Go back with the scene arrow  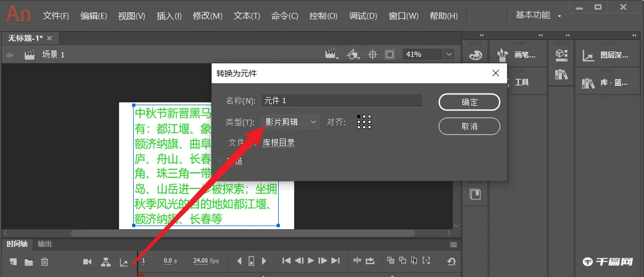tap(10, 54)
